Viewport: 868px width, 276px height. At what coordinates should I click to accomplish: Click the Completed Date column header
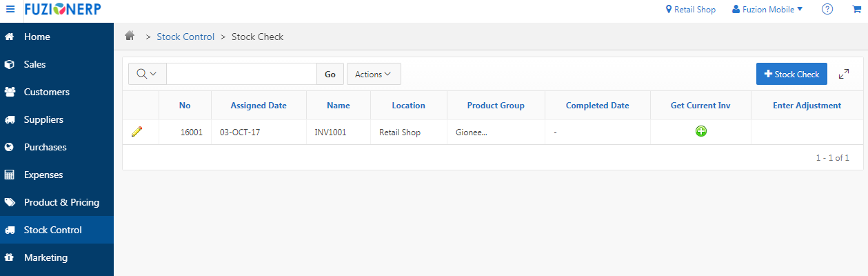click(x=597, y=106)
